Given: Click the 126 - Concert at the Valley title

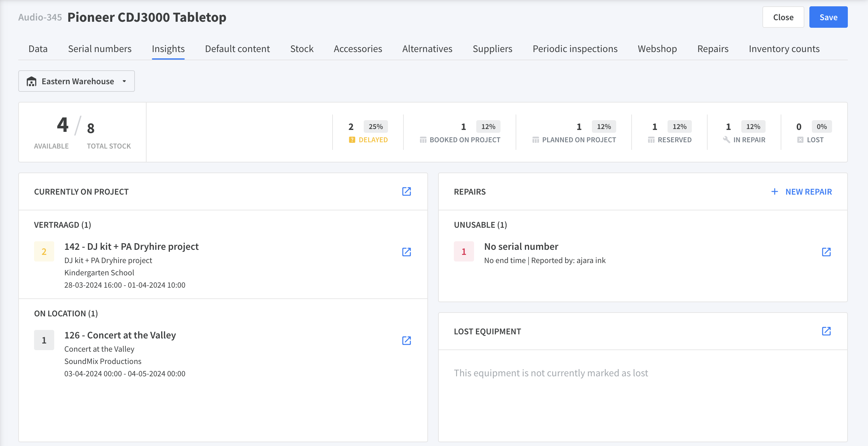Looking at the screenshot, I should [x=120, y=335].
